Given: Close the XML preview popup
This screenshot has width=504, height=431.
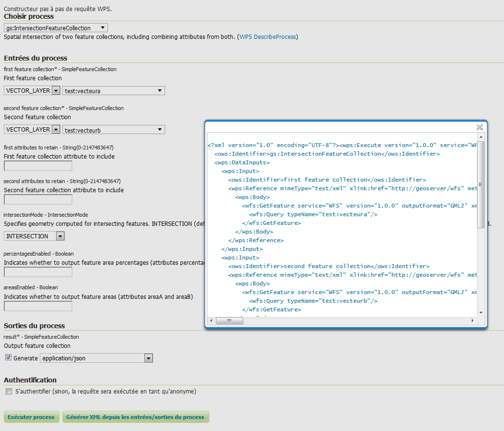Looking at the screenshot, I should [x=480, y=127].
